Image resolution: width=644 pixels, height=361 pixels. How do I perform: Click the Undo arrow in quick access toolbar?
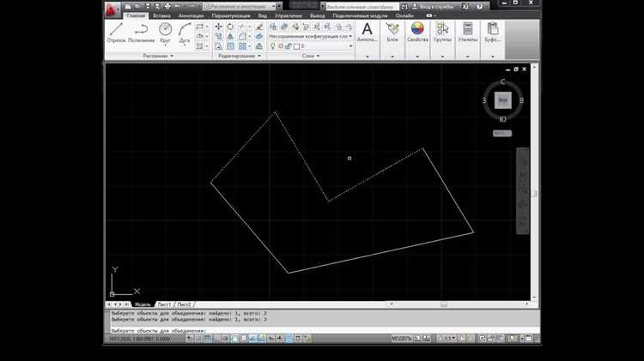[178, 6]
